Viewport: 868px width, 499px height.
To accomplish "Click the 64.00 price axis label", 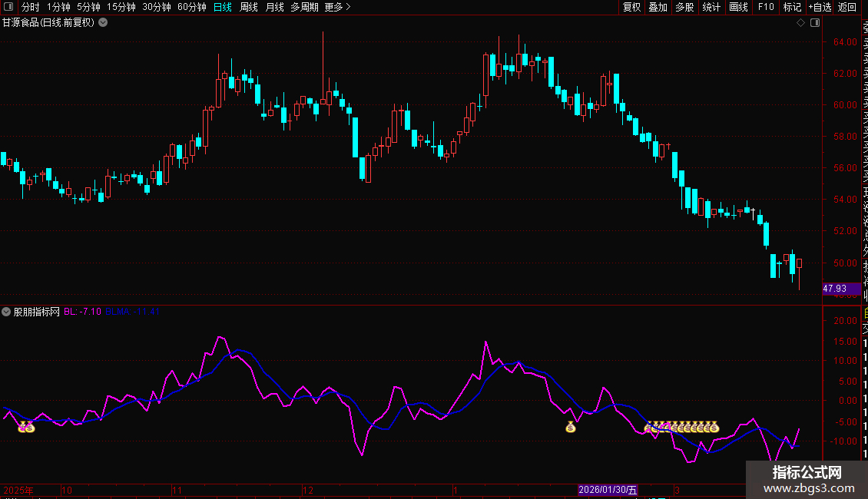I will point(845,42).
